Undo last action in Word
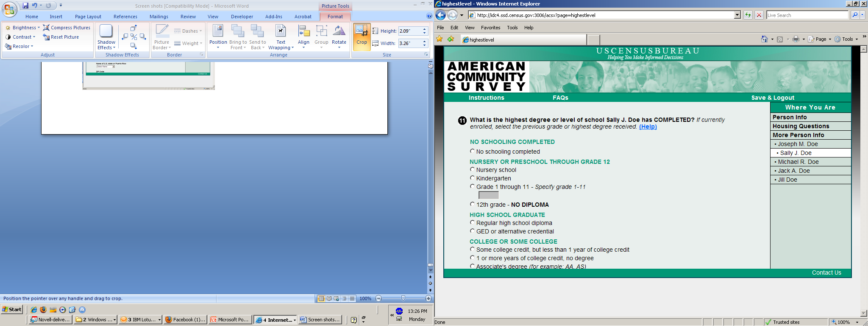The image size is (868, 326). tap(35, 6)
